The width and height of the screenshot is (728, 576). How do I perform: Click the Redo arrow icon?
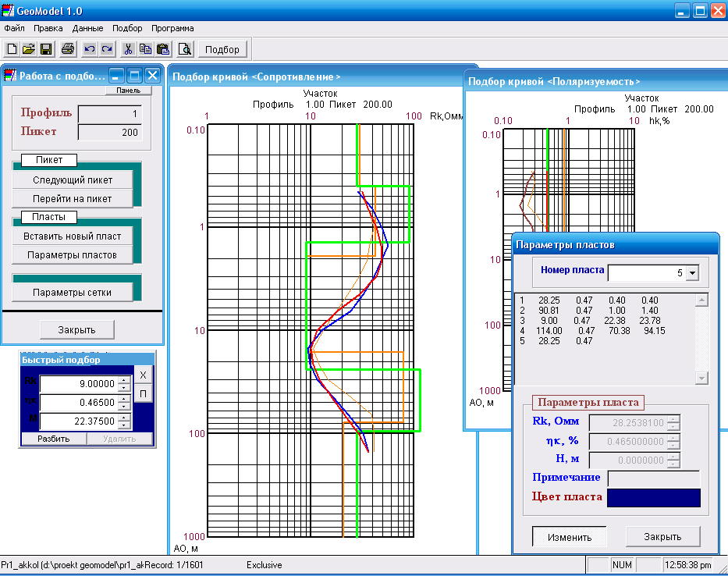click(x=106, y=49)
